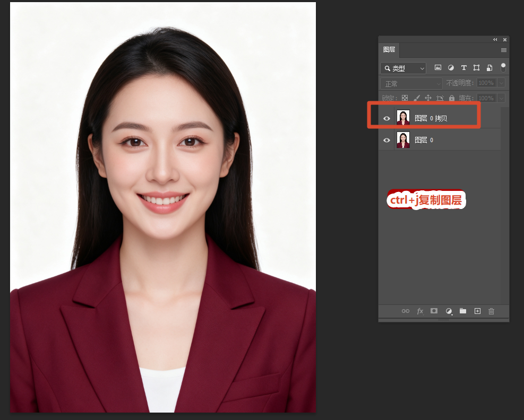Add a layer mask

click(x=434, y=311)
